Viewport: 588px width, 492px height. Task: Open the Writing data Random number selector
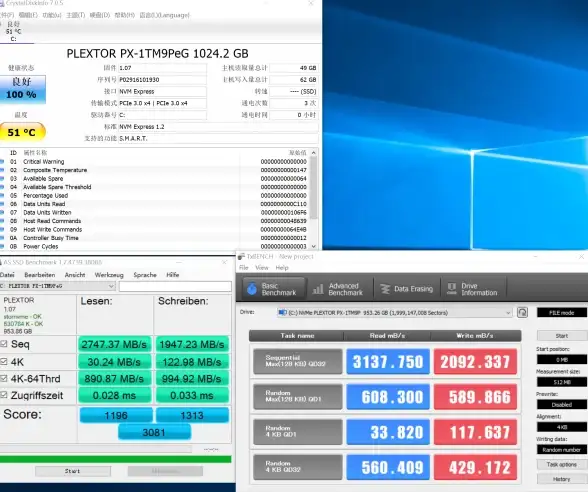click(561, 449)
